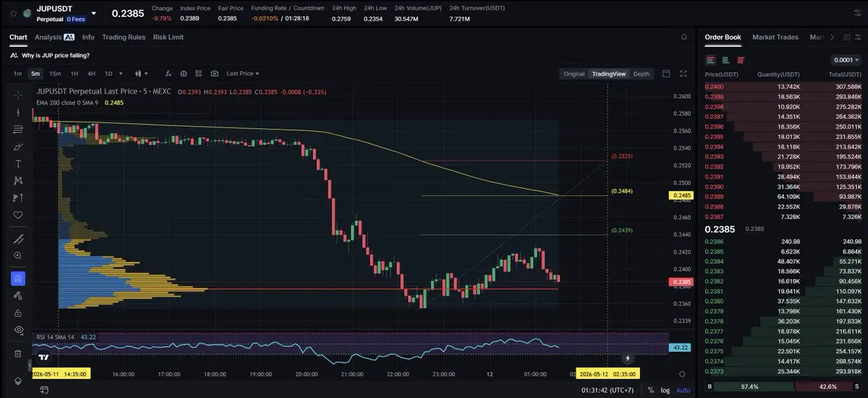Select the trend line drawing tool
868x398 pixels.
pos(18,112)
